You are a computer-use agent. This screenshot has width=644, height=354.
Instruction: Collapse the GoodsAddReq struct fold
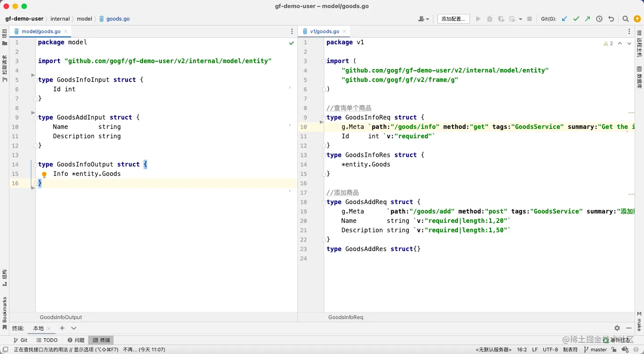click(x=324, y=202)
